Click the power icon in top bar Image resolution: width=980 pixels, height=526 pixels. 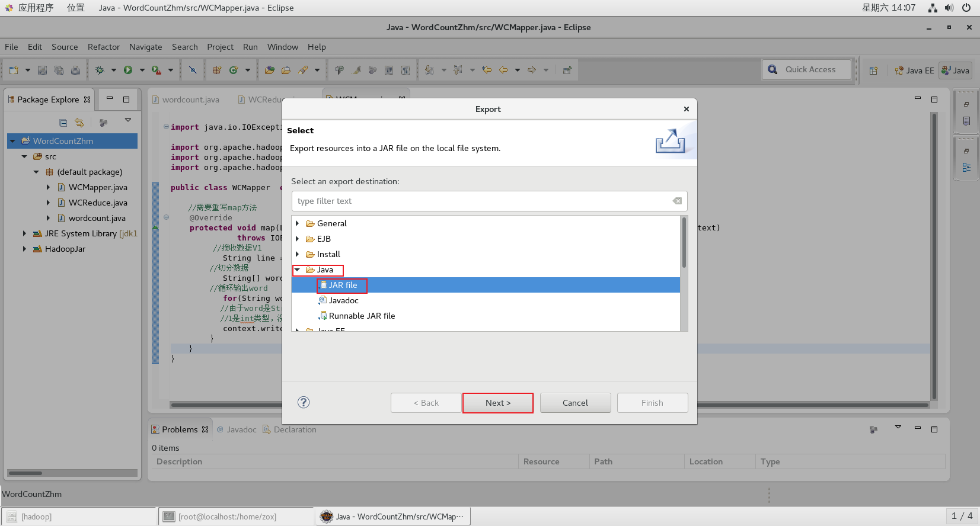(x=966, y=8)
